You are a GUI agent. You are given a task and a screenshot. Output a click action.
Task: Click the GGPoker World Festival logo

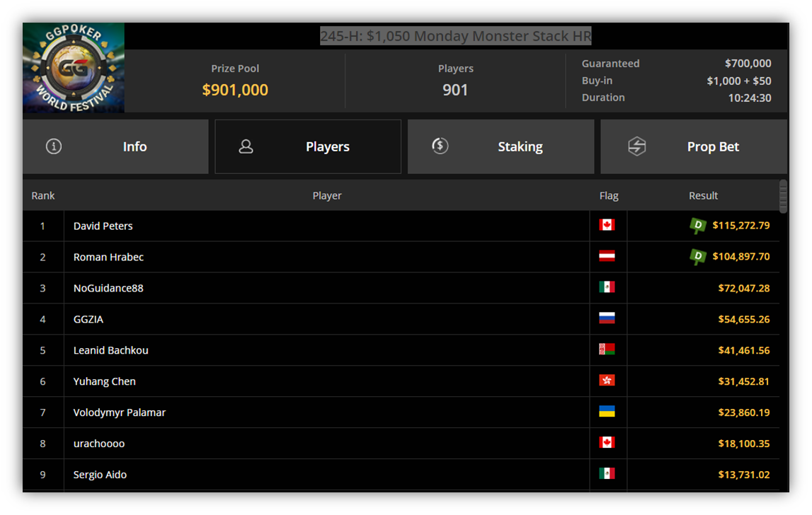tap(74, 67)
